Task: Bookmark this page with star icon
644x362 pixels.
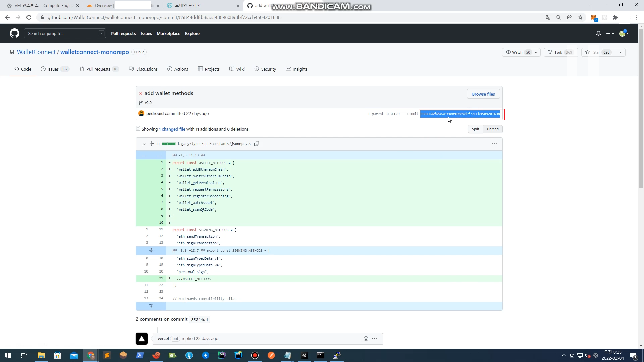Action: coord(580,17)
